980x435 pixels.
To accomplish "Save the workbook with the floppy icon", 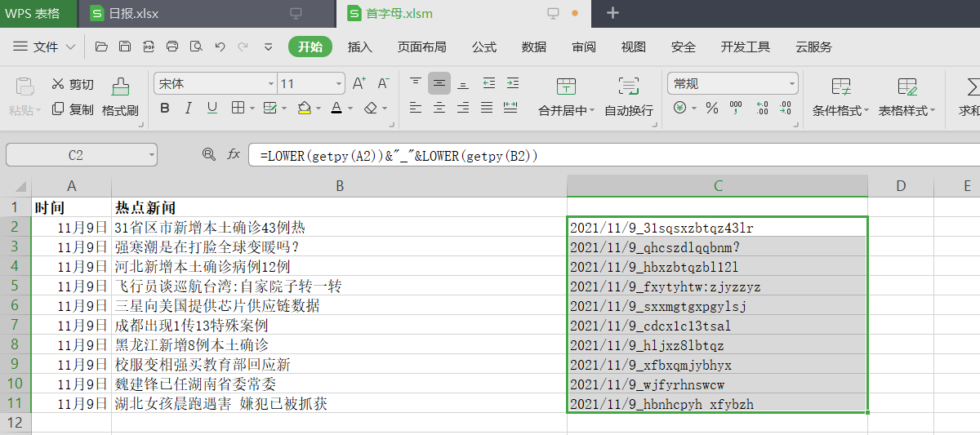I will point(125,47).
